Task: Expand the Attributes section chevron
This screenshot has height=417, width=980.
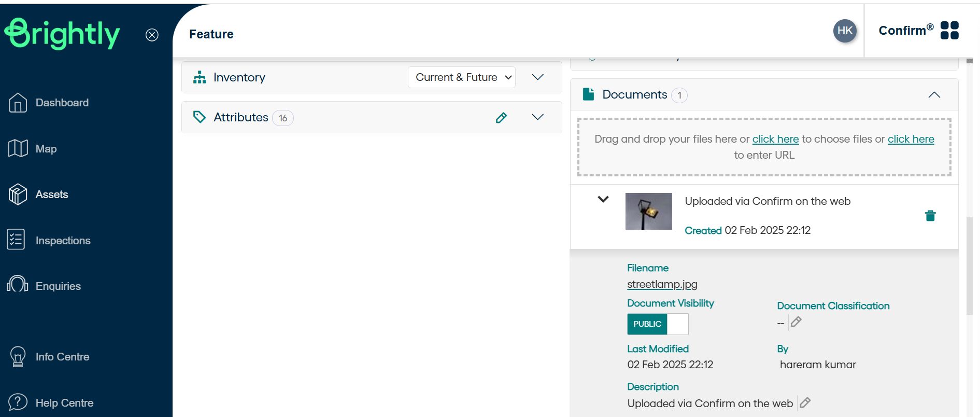Action: tap(538, 117)
